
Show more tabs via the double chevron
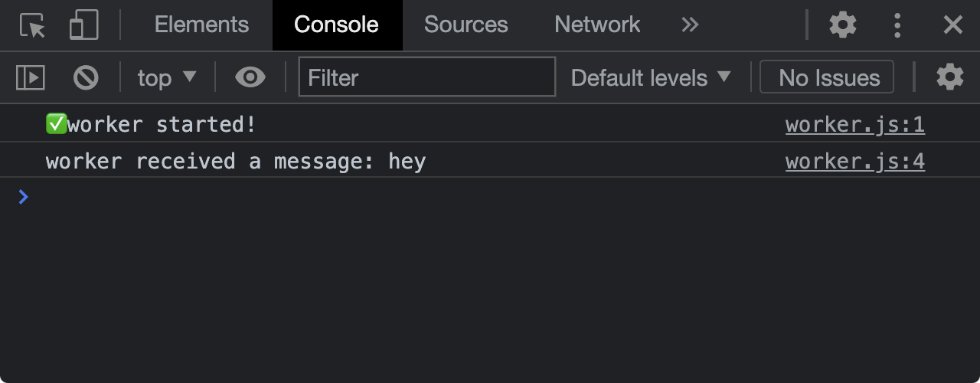coord(690,25)
